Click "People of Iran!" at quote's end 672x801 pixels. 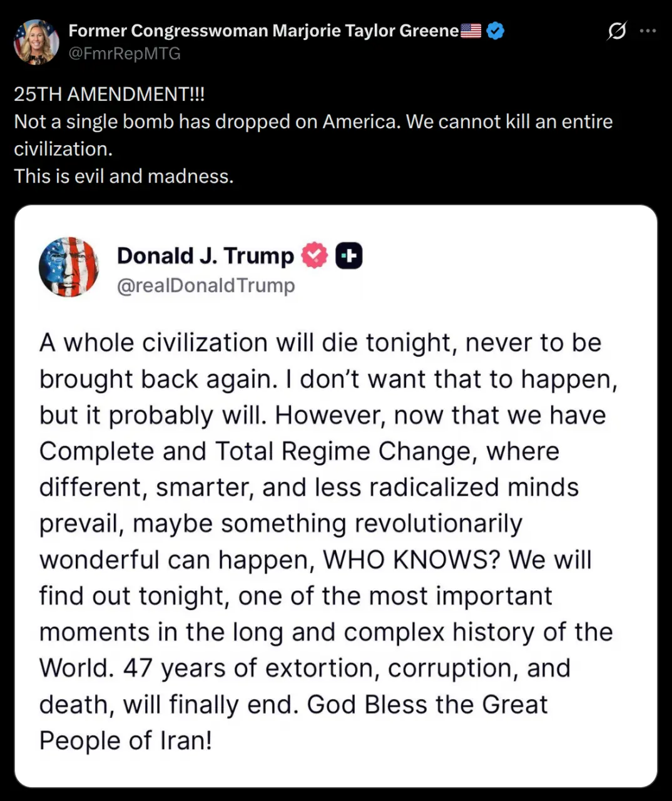pos(126,741)
